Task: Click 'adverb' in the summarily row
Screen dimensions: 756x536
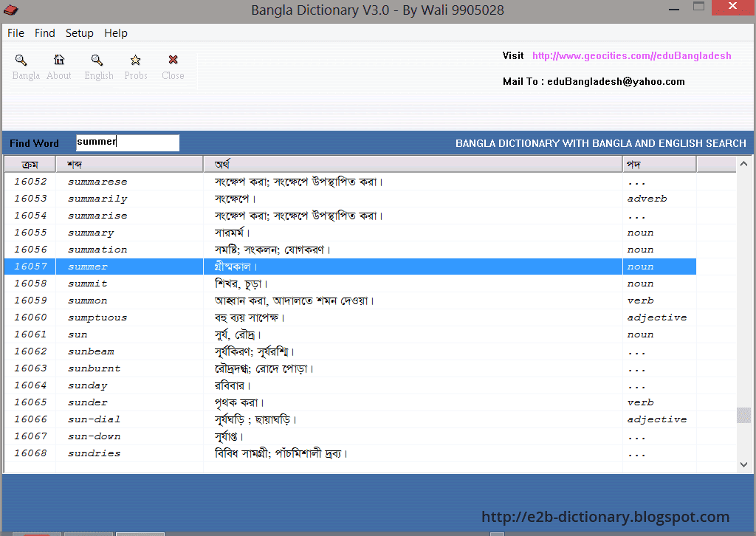Action: 647,199
